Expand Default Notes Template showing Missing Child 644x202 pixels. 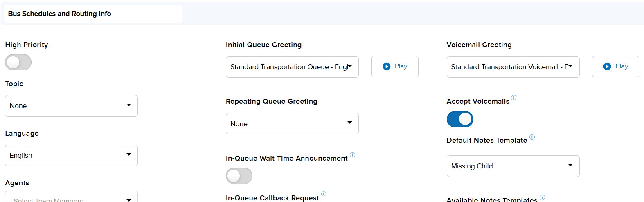pyautogui.click(x=513, y=166)
